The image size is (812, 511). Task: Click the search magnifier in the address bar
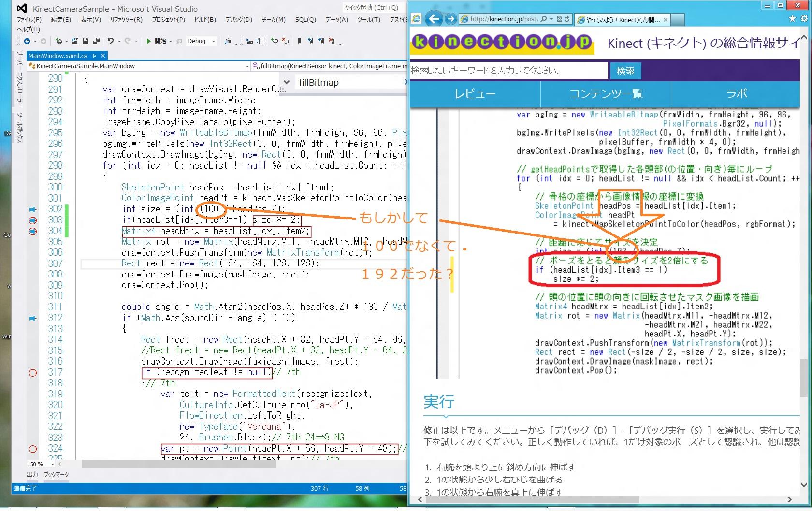pos(544,19)
